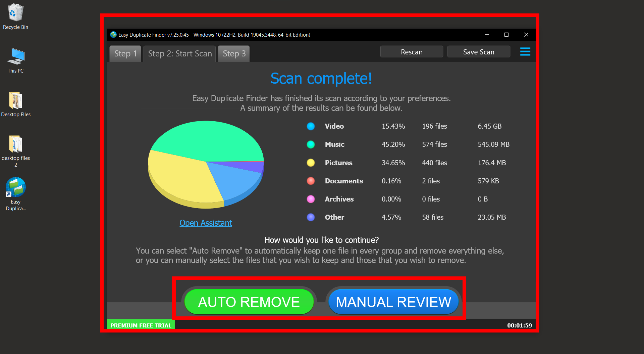Select the Step 3 tab
The width and height of the screenshot is (644, 354).
click(233, 53)
